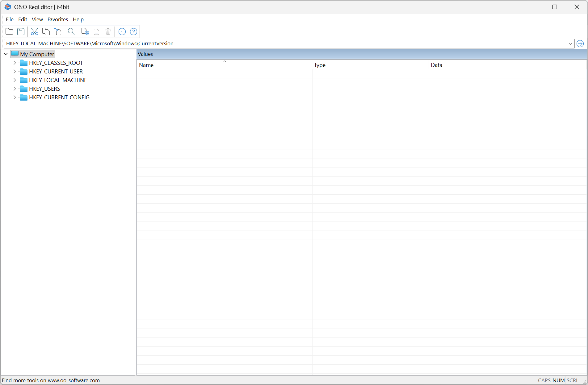Open the View menu

(x=37, y=19)
